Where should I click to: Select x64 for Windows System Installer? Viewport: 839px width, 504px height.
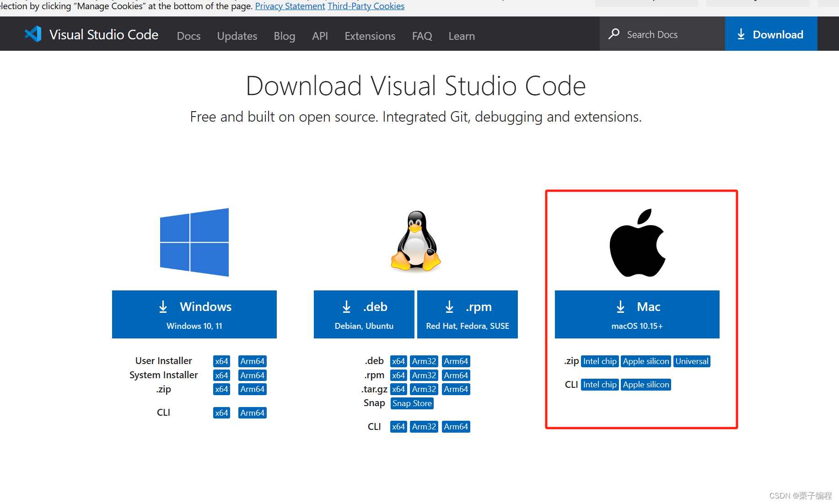point(221,375)
